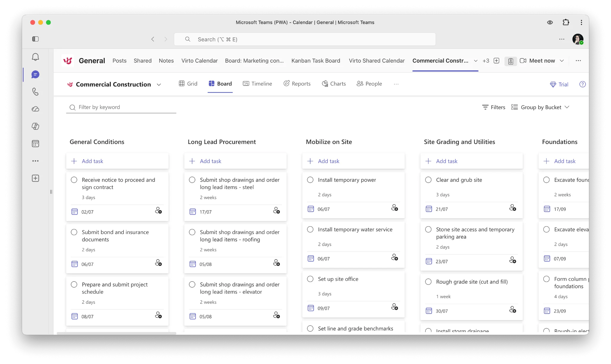
Task: Click the Trial diamond link
Action: point(559,84)
